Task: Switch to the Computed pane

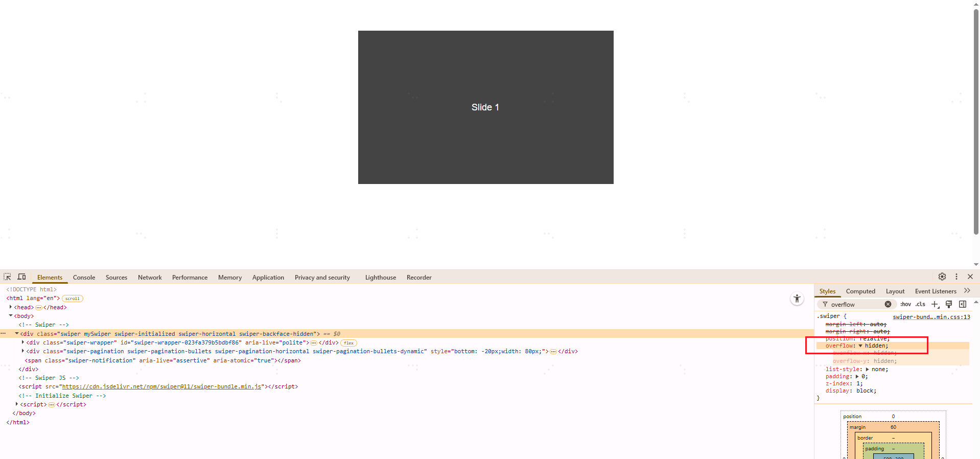Action: coord(860,291)
